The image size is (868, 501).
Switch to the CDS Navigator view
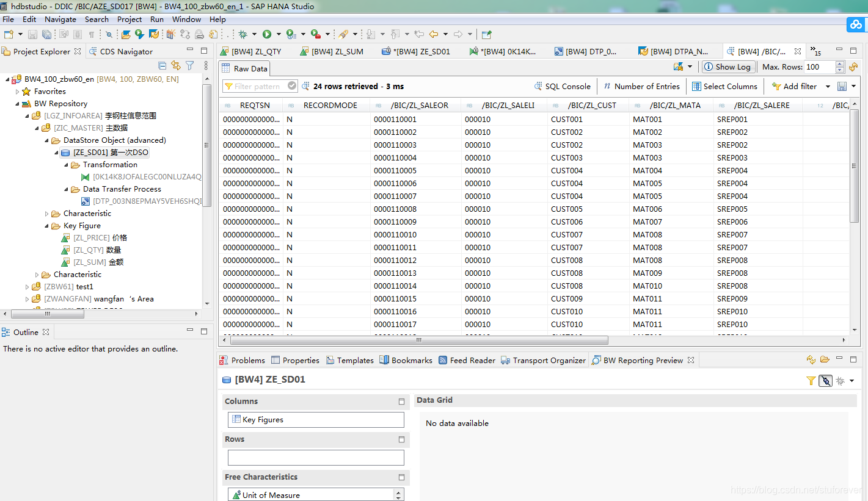coord(121,51)
